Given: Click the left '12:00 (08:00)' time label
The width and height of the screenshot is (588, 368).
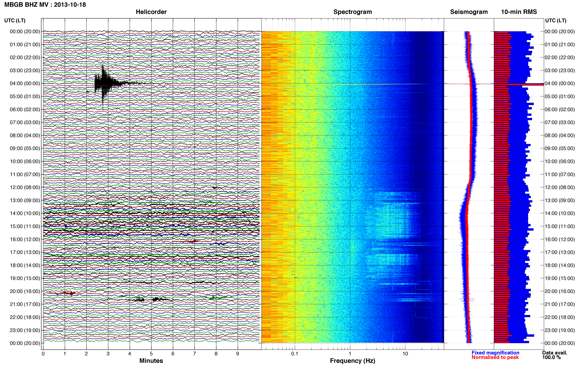Looking at the screenshot, I should pos(25,187).
